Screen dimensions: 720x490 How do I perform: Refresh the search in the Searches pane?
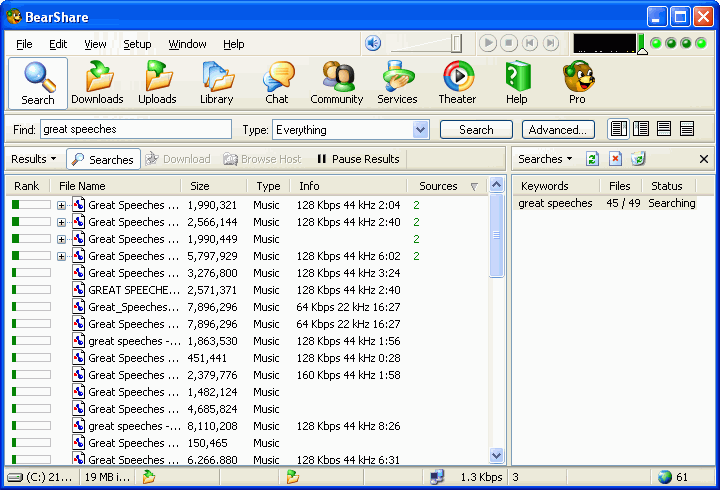pos(592,159)
